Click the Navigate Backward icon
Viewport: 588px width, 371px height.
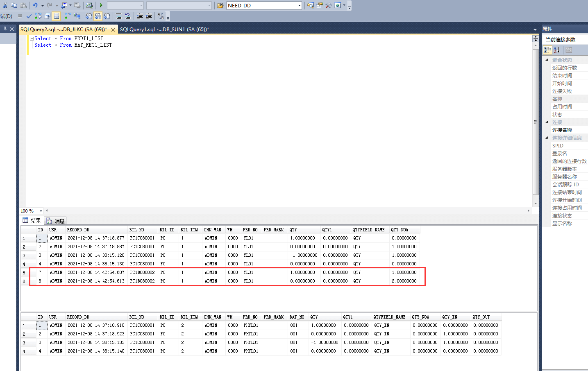point(64,5)
